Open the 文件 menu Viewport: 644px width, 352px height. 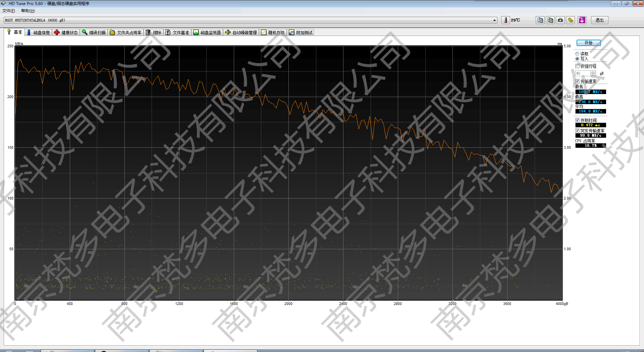[x=9, y=11]
